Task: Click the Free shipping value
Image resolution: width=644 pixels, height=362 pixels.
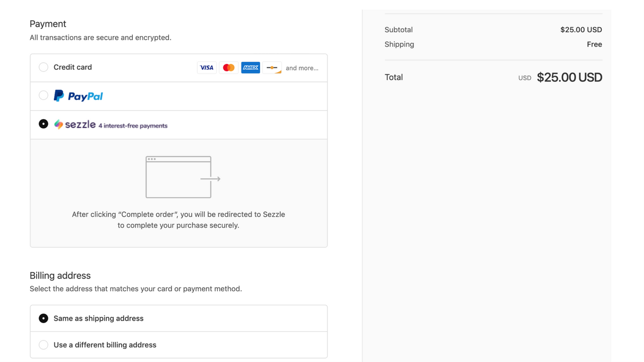Action: coord(594,44)
